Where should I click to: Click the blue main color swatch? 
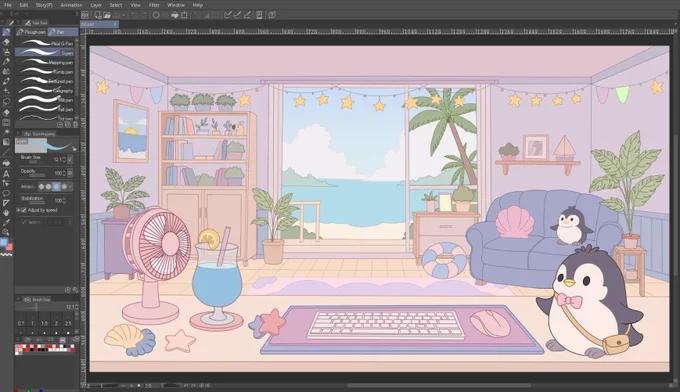pos(3,242)
